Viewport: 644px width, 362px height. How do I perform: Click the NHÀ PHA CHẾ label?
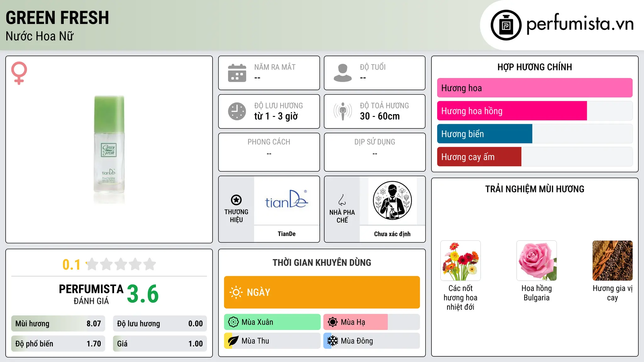coord(342,216)
